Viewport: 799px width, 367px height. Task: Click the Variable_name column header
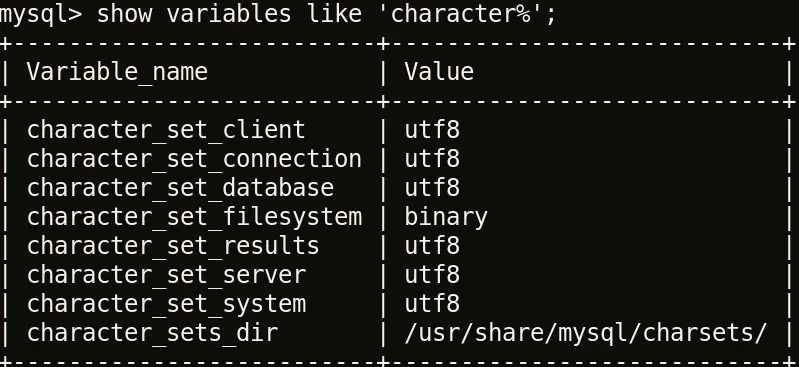pyautogui.click(x=117, y=72)
